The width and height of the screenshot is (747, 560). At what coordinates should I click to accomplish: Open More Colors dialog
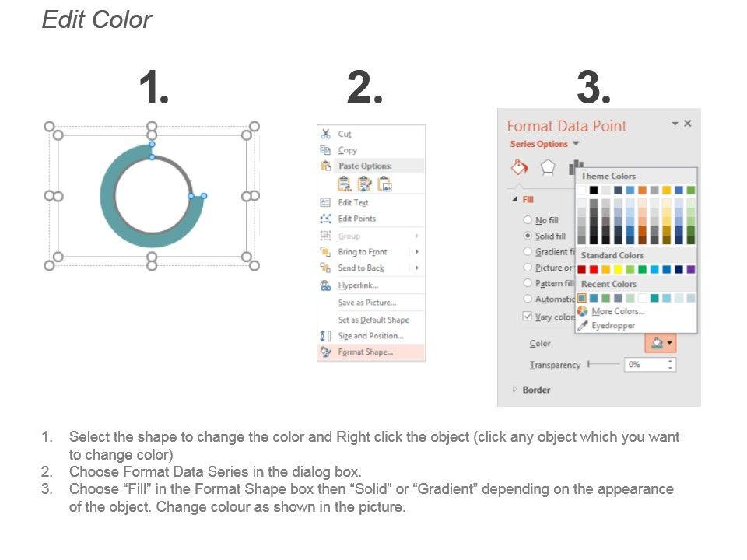click(x=618, y=311)
